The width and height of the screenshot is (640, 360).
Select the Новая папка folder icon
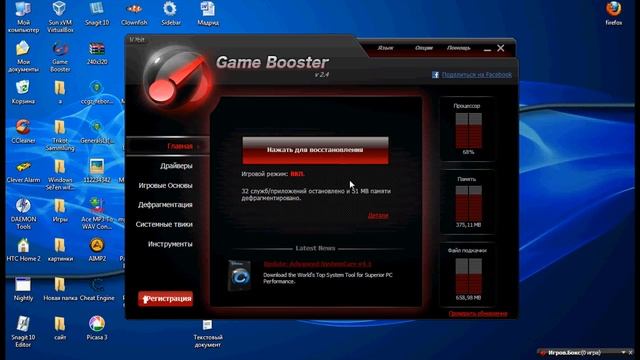tap(60, 289)
